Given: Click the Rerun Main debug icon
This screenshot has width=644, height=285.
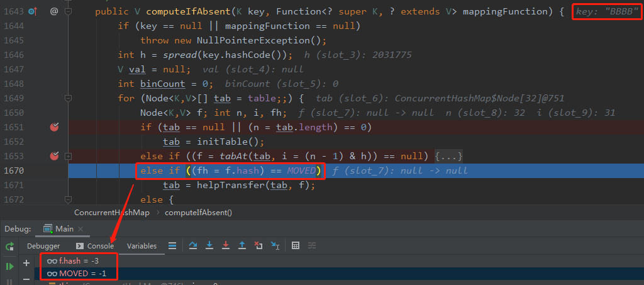Looking at the screenshot, I should 9,247.
